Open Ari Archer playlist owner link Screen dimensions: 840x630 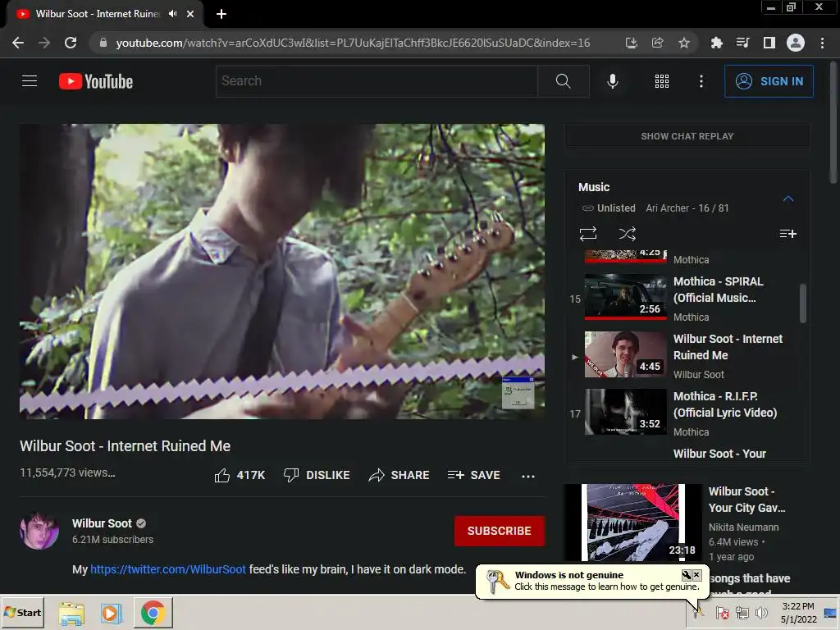[668, 208]
